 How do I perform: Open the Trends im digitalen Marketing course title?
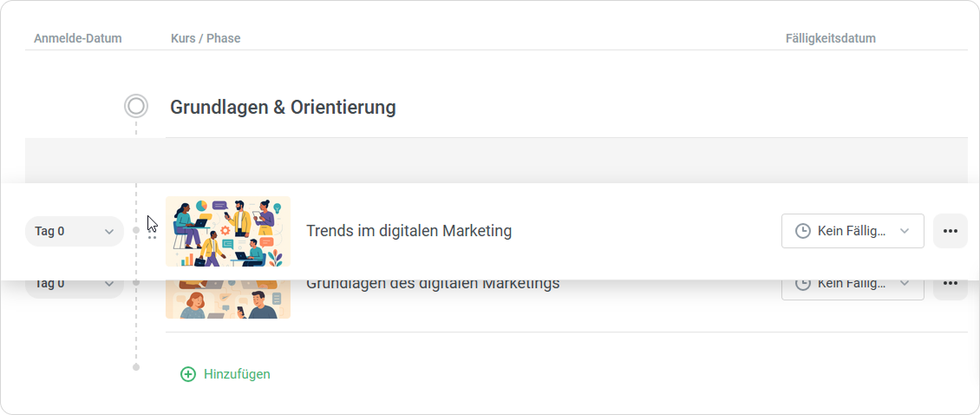[x=408, y=231]
